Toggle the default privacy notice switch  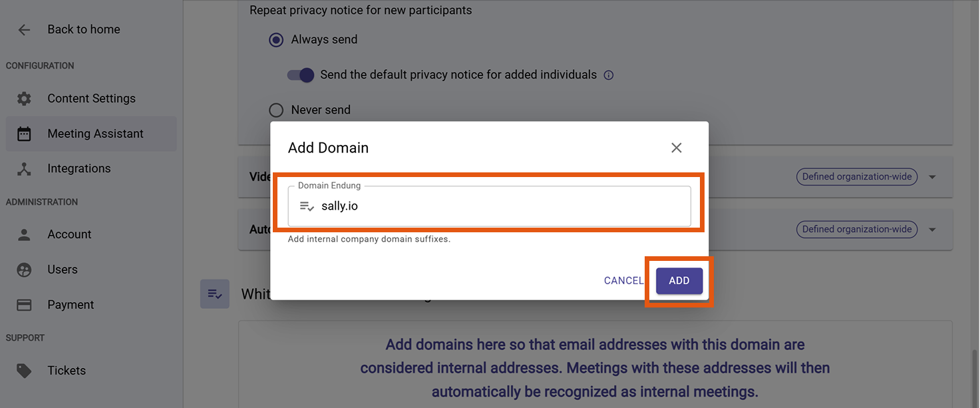(x=301, y=75)
